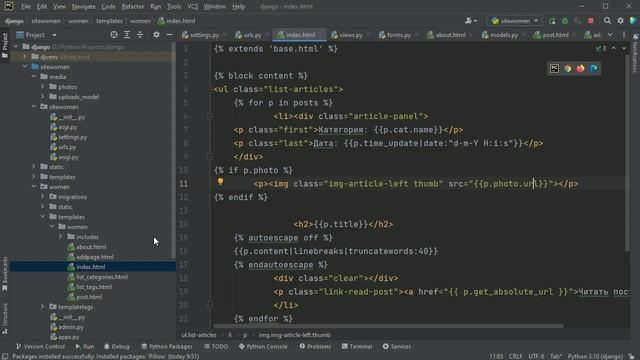Click the intention lightbulb on line 11
The height and width of the screenshot is (360, 640).
(x=220, y=182)
